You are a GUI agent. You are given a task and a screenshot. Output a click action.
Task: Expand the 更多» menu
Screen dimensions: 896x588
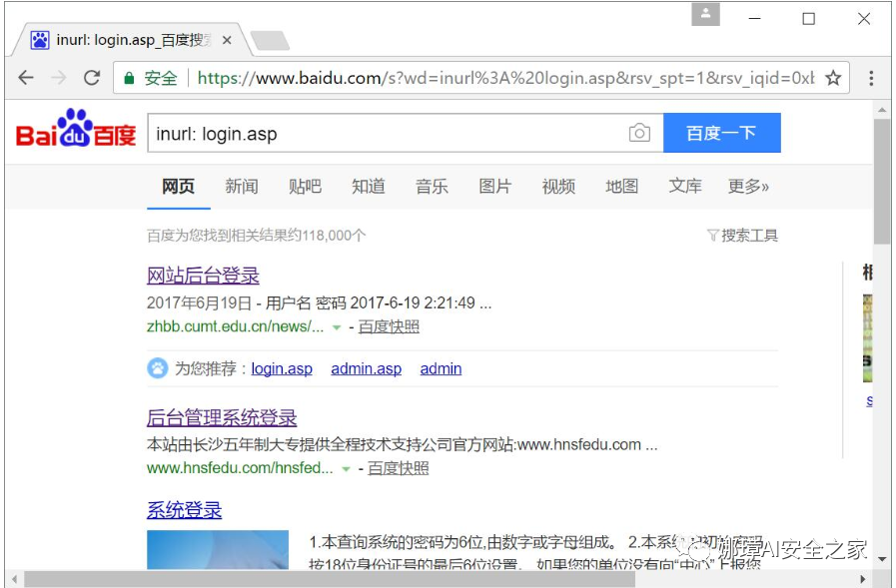point(748,186)
